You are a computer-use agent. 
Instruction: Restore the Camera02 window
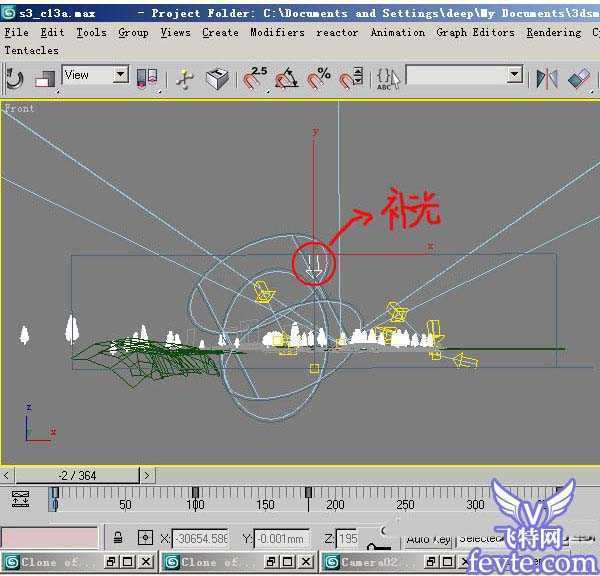click(431, 562)
